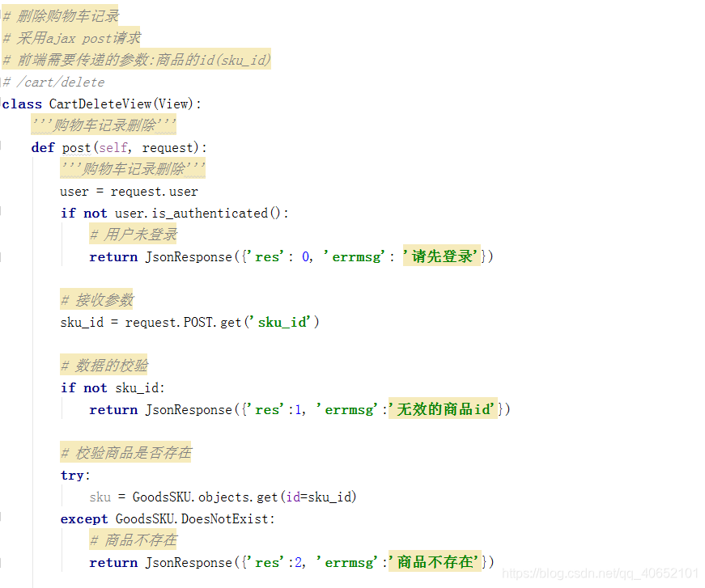Click the comment '# 删除购物车记录'
705x588 pixels.
pyautogui.click(x=61, y=16)
